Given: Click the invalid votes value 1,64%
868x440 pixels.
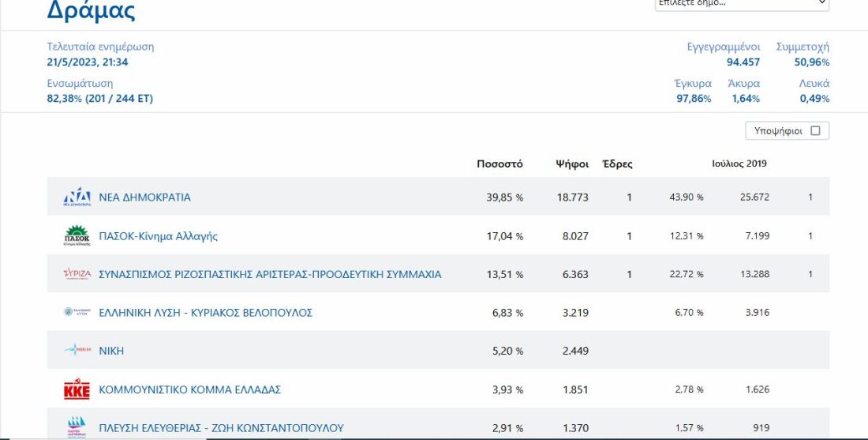Looking at the screenshot, I should click(746, 99).
